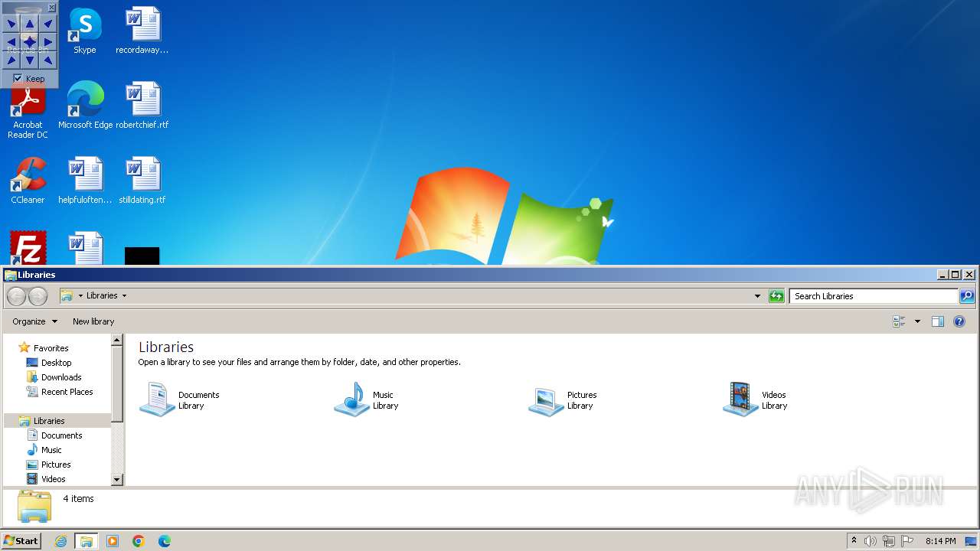Image resolution: width=980 pixels, height=551 pixels.
Task: Click the Show desktop button
Action: coord(971,541)
